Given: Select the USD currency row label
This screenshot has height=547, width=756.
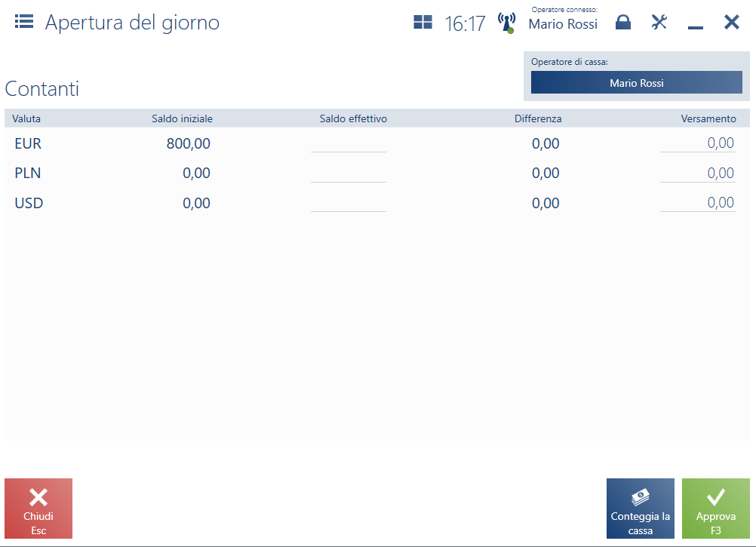Looking at the screenshot, I should click(x=29, y=203).
